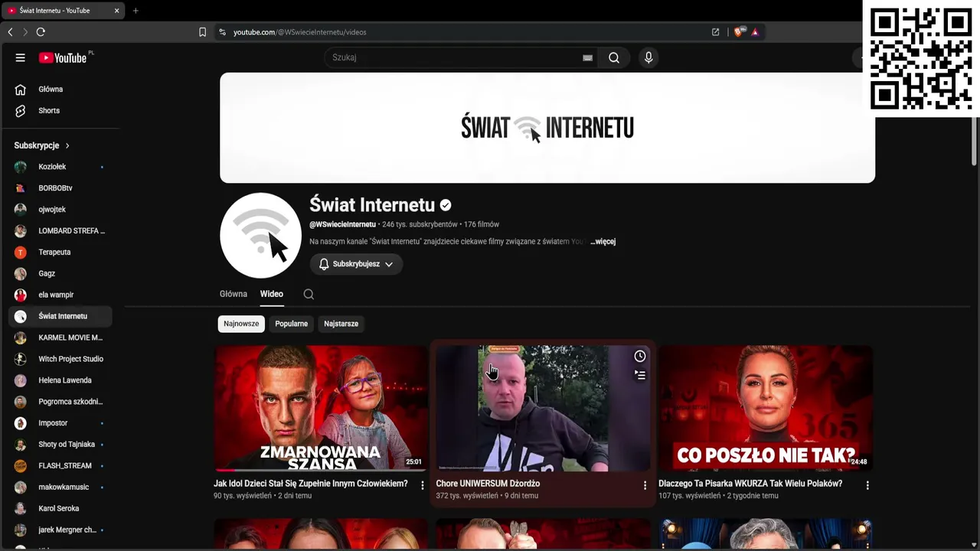Open the Subskrybujesz notification dropdown
This screenshot has height=551, width=980.
[x=356, y=264]
